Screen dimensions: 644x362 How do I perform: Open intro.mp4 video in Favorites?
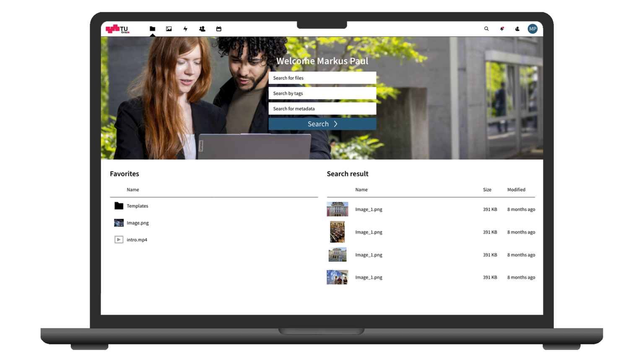click(x=137, y=240)
